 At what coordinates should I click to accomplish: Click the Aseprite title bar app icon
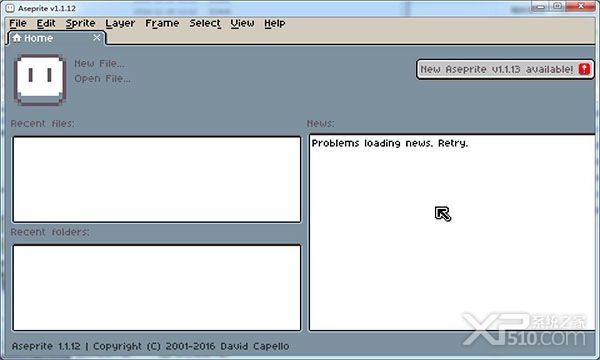tap(10, 8)
